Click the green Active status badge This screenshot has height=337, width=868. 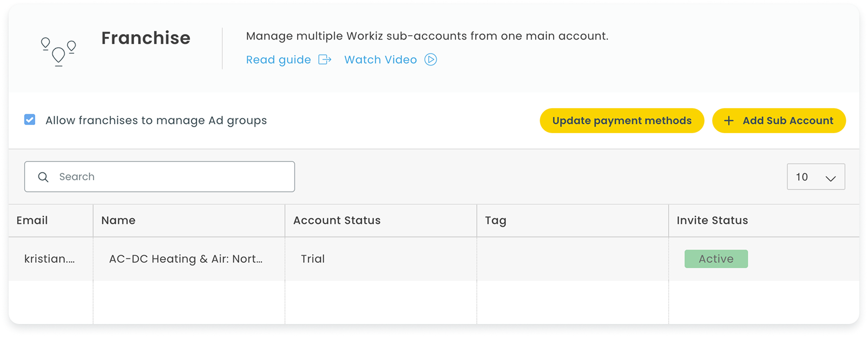[x=716, y=259]
